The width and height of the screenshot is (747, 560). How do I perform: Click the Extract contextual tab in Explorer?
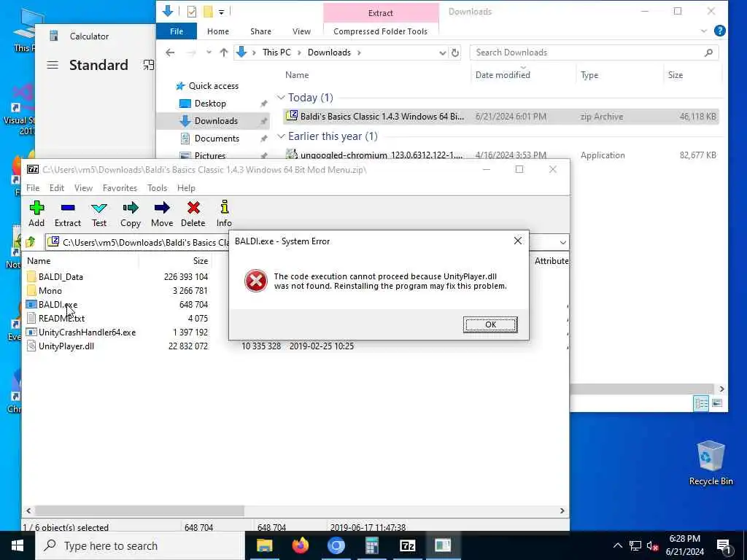(380, 13)
